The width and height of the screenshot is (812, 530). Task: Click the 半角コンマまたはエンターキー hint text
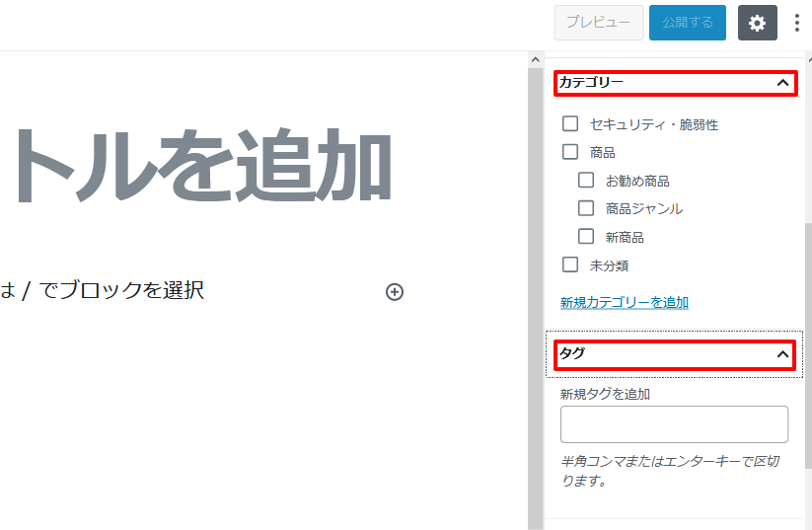670,471
